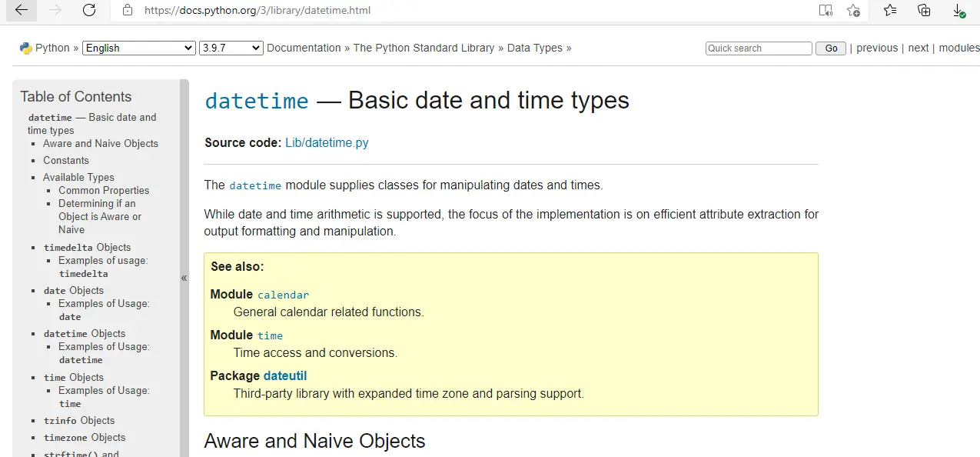Jump to datetime Objects in contents
The height and width of the screenshot is (457, 980).
(x=85, y=333)
